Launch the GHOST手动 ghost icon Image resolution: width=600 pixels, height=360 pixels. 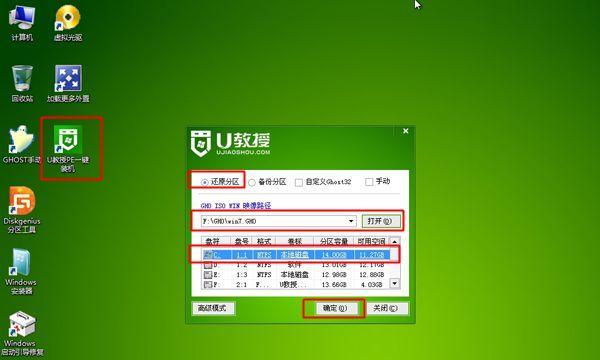pos(21,145)
